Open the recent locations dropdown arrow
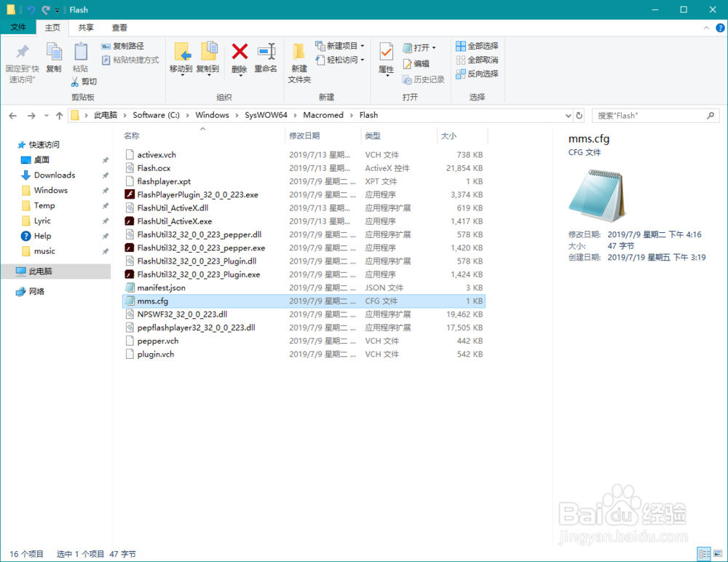728x562 pixels. (x=46, y=116)
